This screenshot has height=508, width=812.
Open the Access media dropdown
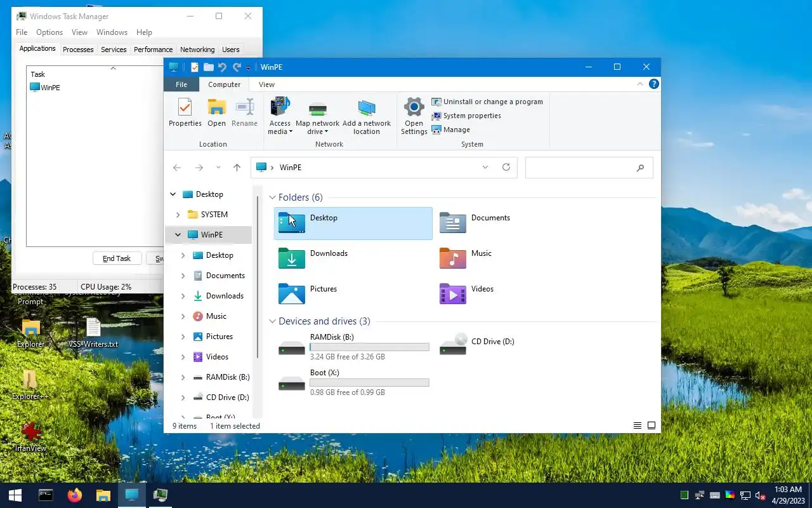(280, 116)
